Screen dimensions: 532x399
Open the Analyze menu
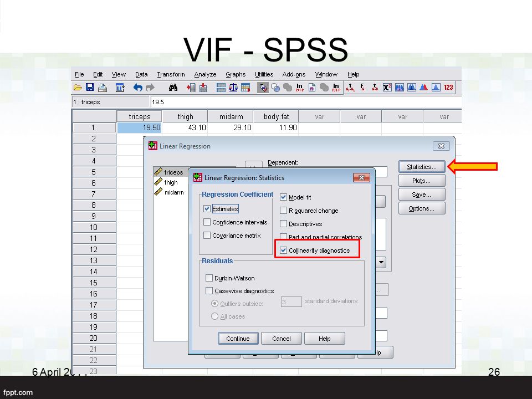(x=205, y=74)
